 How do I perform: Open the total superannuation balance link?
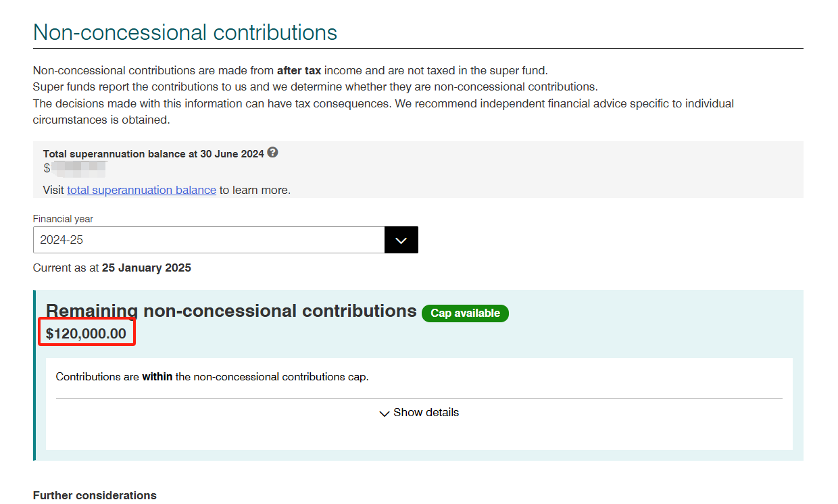(141, 190)
